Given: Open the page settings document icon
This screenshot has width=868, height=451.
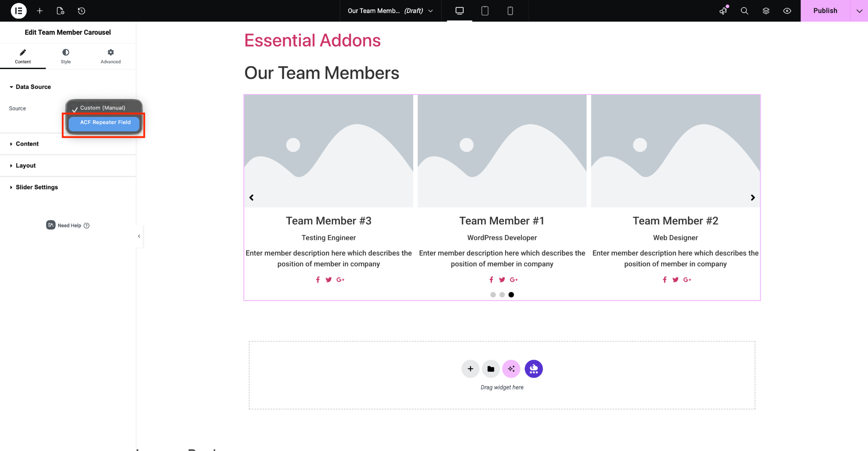Looking at the screenshot, I should click(61, 11).
